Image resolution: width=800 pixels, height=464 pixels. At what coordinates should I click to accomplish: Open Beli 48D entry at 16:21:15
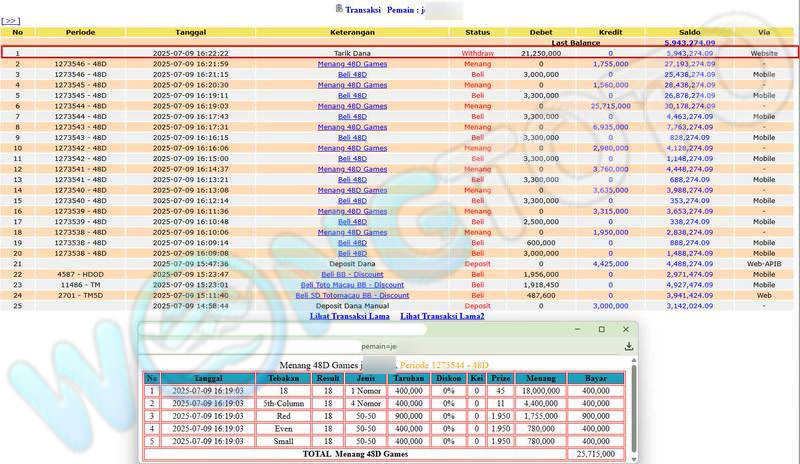point(352,74)
